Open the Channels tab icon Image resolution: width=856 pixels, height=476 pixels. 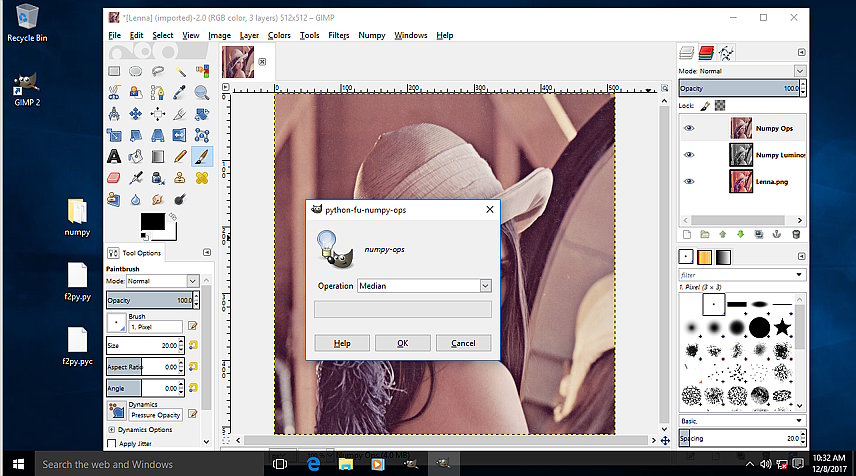[706, 52]
